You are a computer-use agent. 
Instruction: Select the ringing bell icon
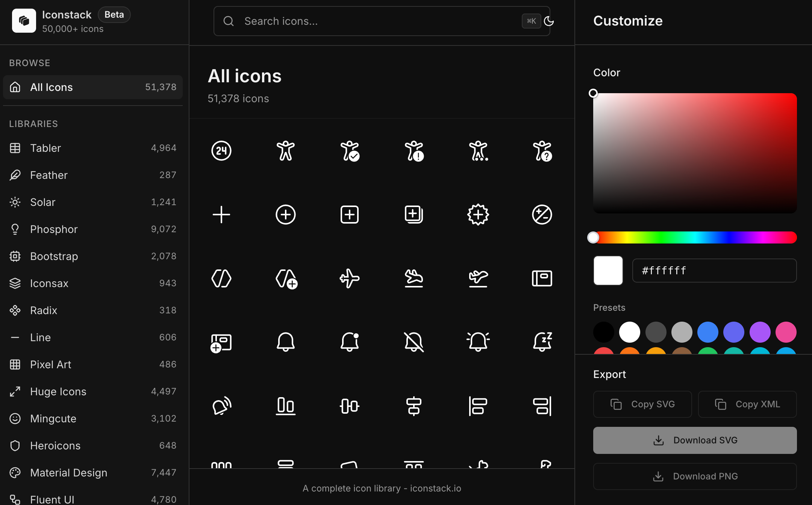point(478,342)
